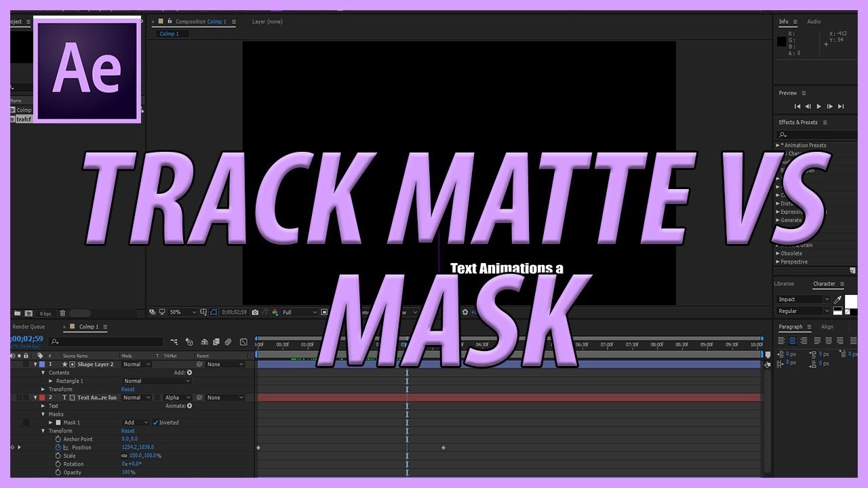Open the search magnifier in Effects & Presets

pos(782,134)
